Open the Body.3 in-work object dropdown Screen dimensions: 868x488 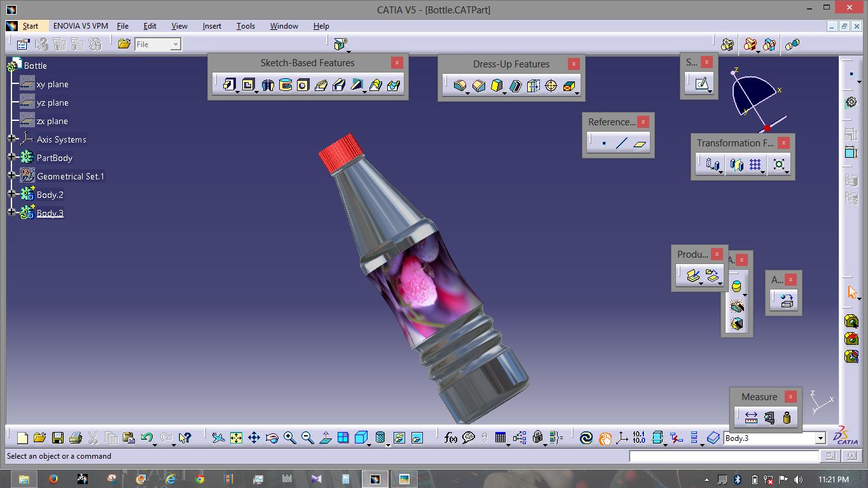click(x=820, y=438)
